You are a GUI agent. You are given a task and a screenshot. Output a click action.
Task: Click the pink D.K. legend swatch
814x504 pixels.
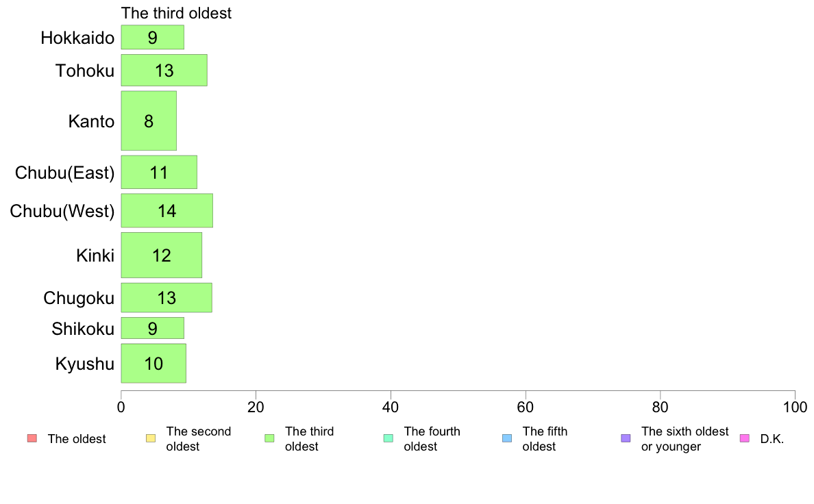pos(745,438)
